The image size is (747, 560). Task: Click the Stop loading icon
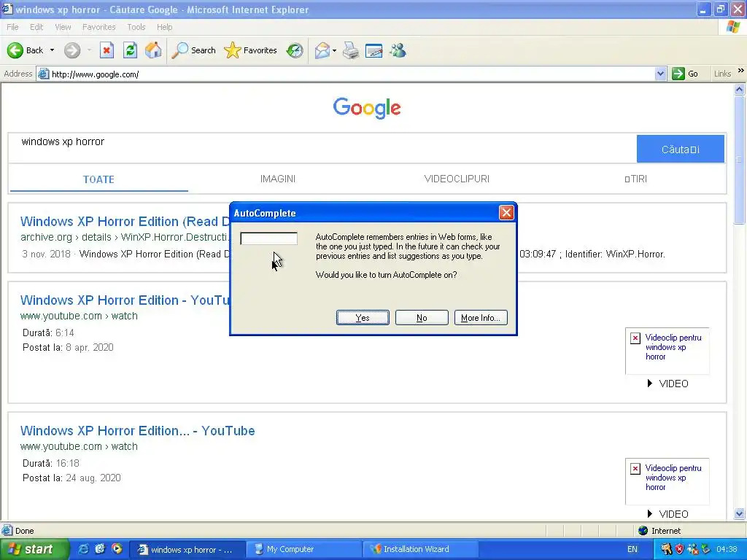pos(107,50)
